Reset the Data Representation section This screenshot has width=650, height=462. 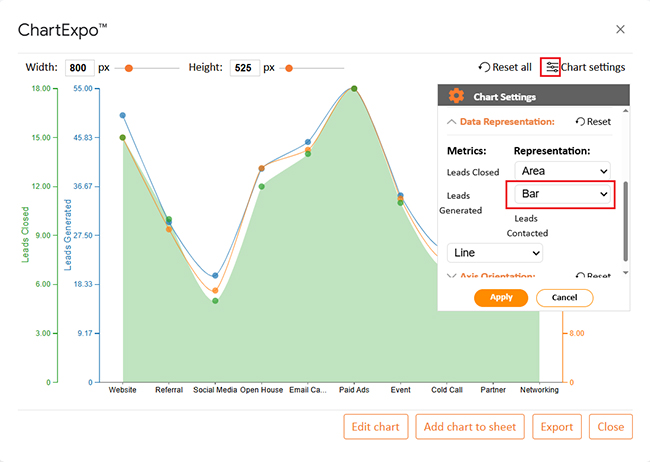593,122
